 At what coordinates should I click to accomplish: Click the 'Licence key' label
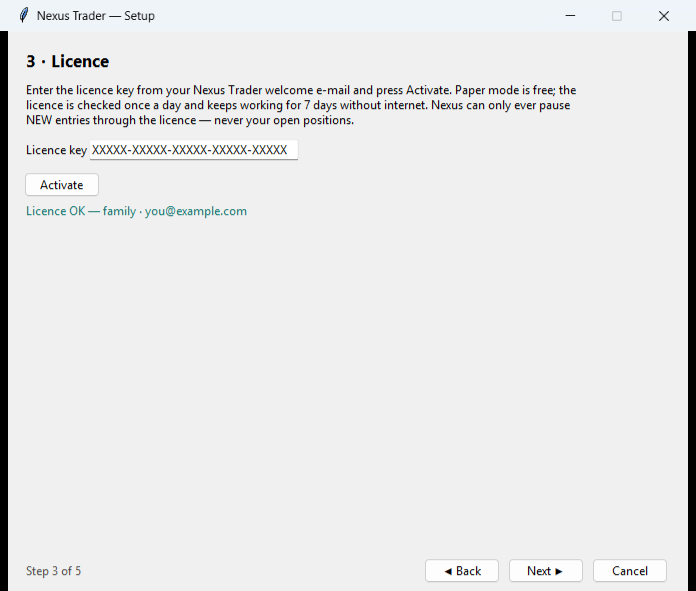[x=56, y=150]
